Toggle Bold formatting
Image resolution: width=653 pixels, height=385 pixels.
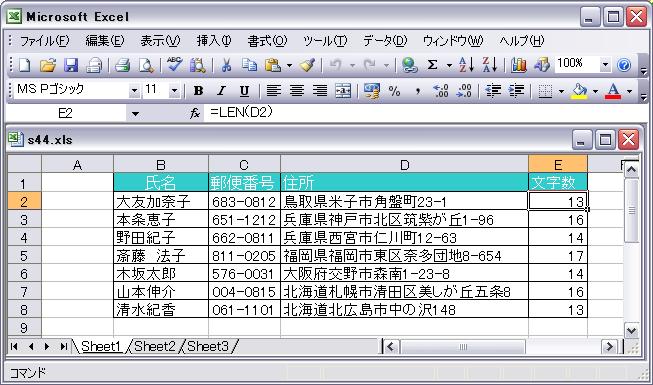pos(199,90)
